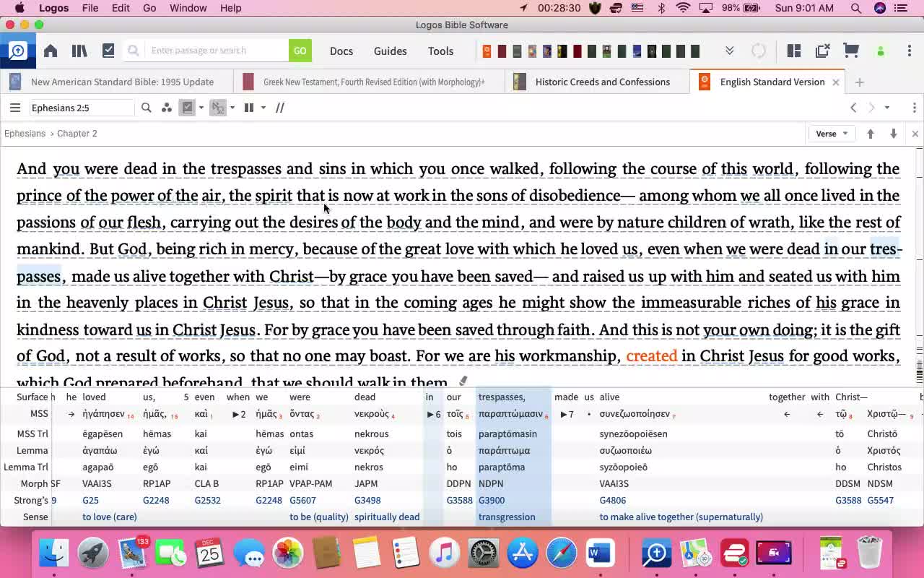Viewport: 924px width, 578px height.
Task: Open the application kebab menu in top toolbar
Action: pyautogui.click(x=910, y=51)
